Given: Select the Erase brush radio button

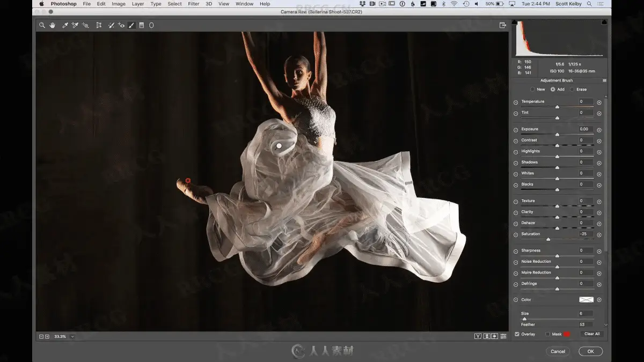Looking at the screenshot, I should point(572,90).
